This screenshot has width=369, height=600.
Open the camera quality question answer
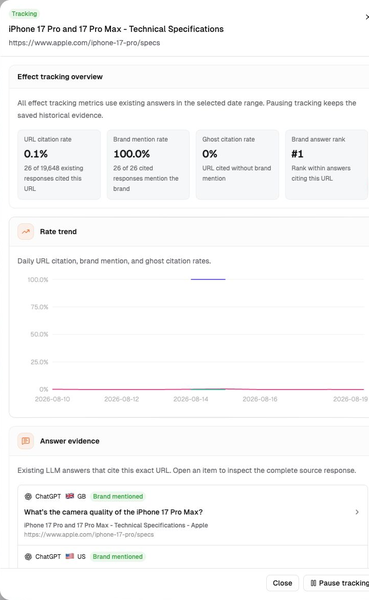tap(192, 515)
